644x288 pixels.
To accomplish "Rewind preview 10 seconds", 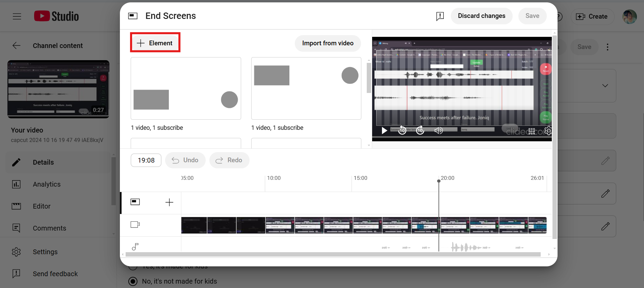I will (402, 130).
